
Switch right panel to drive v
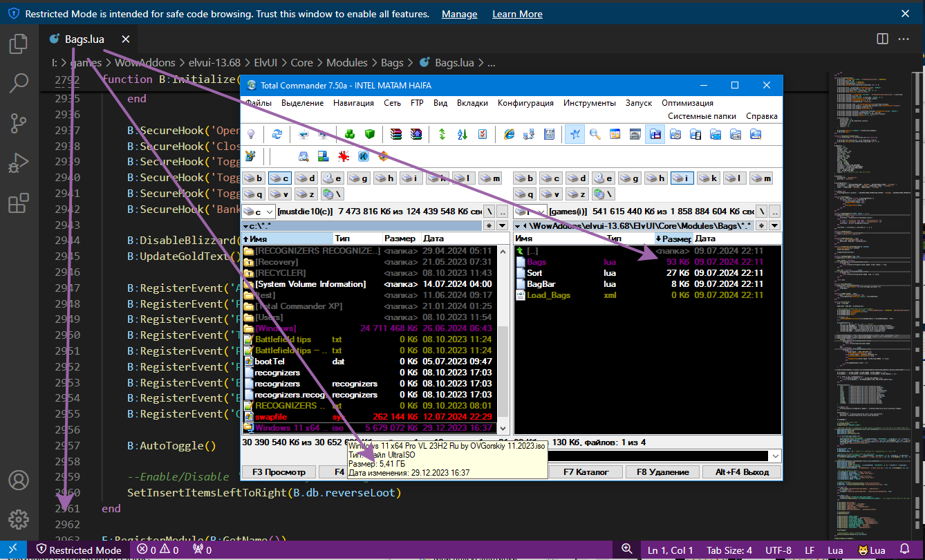pos(551,194)
